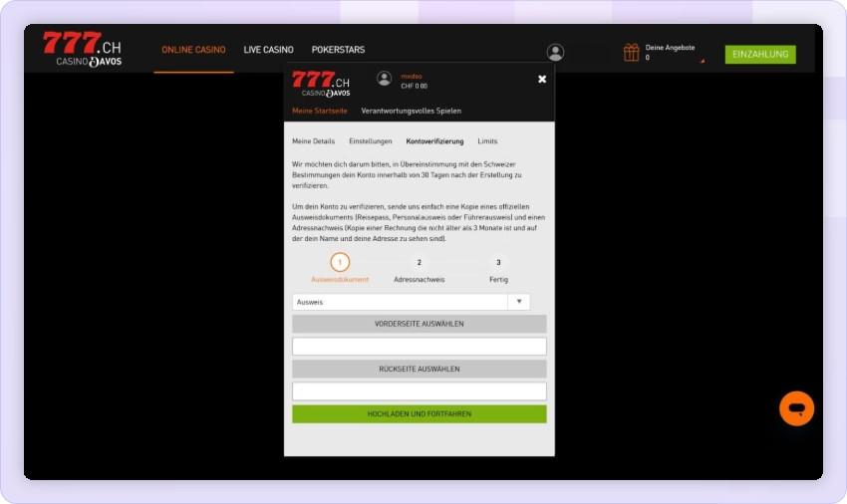Click the 777.ch logo inside the popup

point(321,84)
